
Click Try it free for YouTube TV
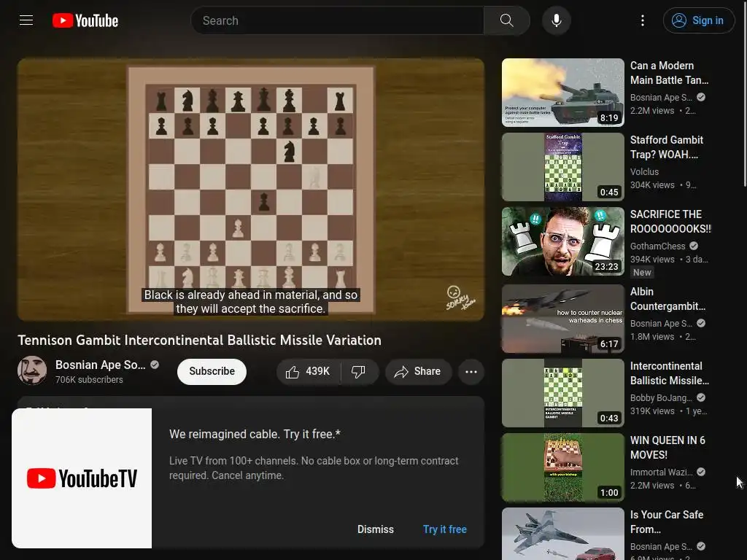445,529
